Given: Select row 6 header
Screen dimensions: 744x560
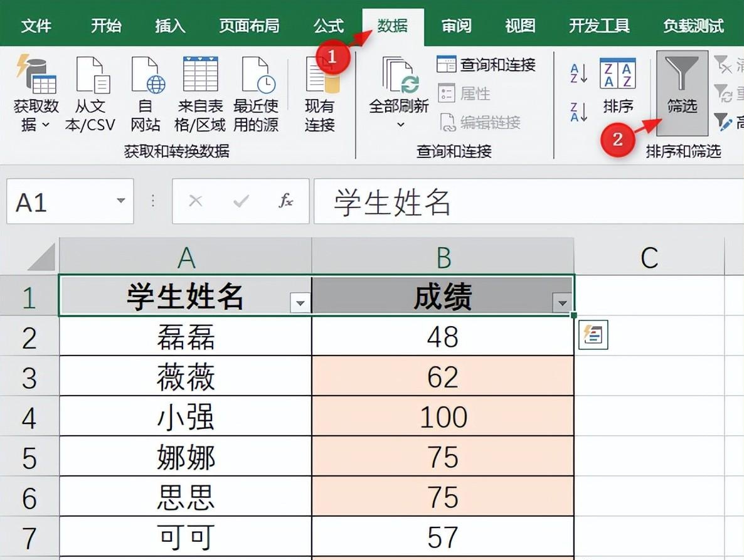Looking at the screenshot, I should [x=29, y=497].
